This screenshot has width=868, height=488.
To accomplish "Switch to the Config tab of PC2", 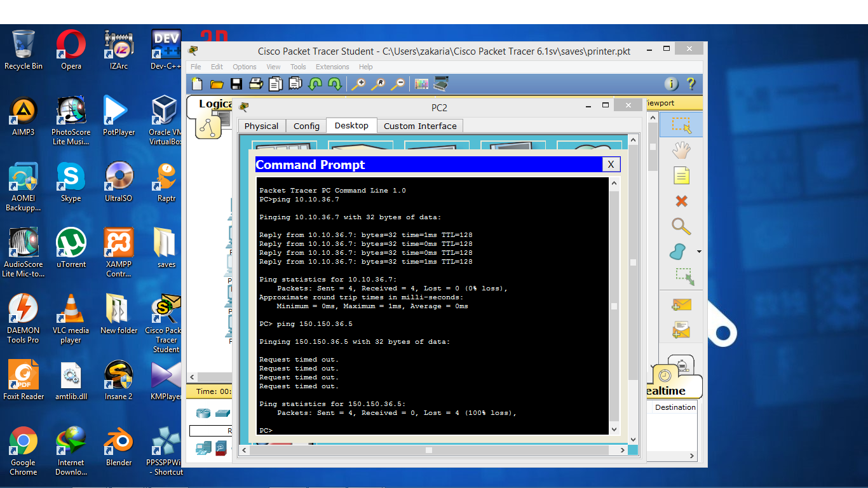I will pos(306,126).
